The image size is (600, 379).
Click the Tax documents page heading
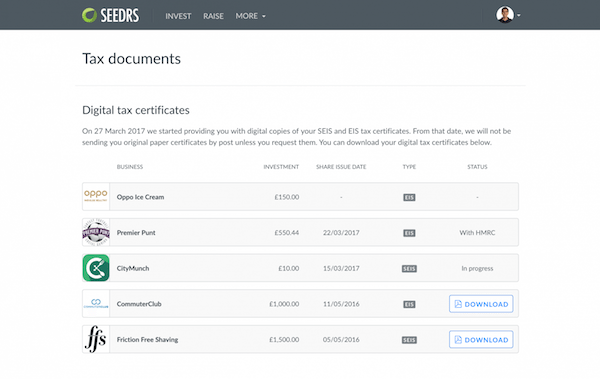pyautogui.click(x=131, y=59)
